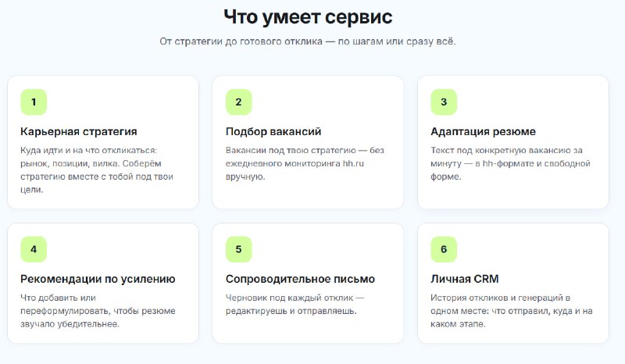Screen dimensions: 625x364
Task: Click the Сопроводительное письмо heading
Action: tap(300, 279)
